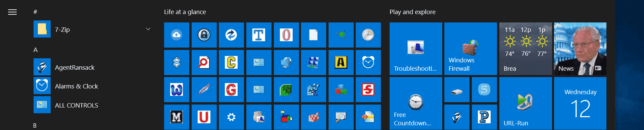Open the News live tile
Image resolution: width=644 pixels, height=130 pixels.
pyautogui.click(x=580, y=49)
